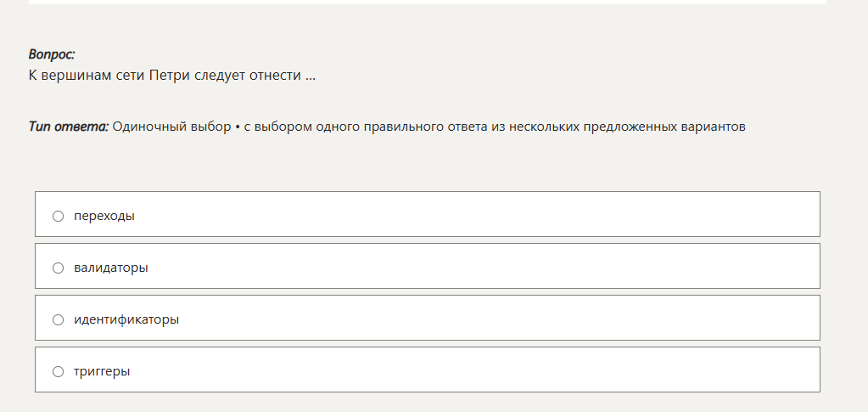Click the "переходы" answer label text

pyautogui.click(x=104, y=216)
